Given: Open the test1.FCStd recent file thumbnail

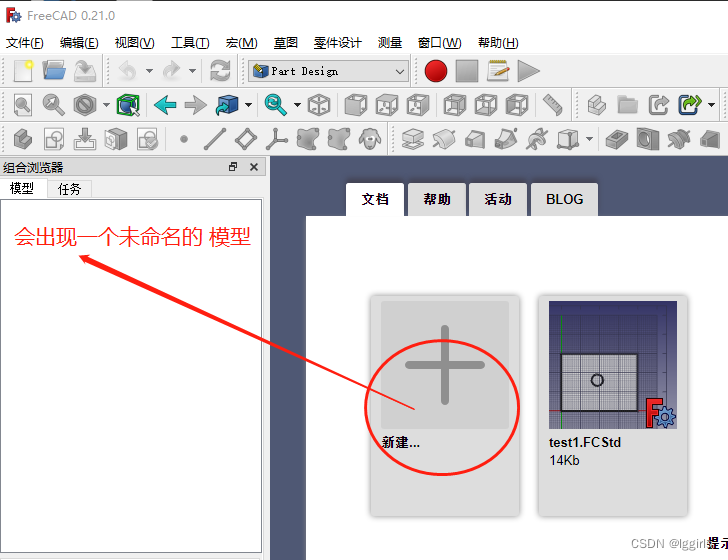Looking at the screenshot, I should click(613, 365).
